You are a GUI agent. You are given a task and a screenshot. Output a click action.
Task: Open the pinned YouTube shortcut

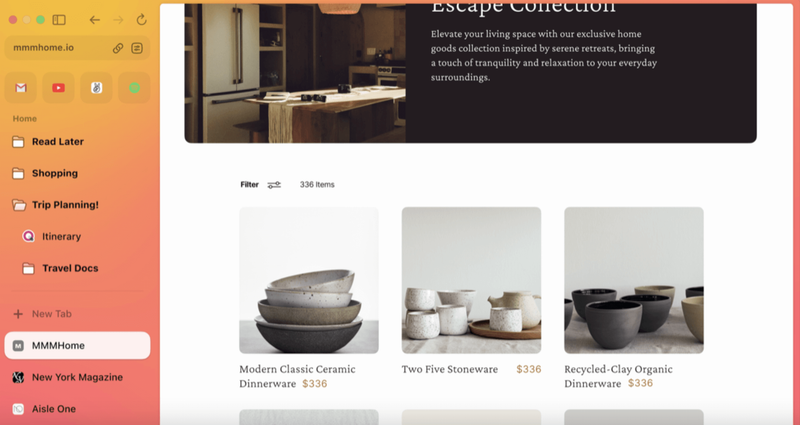pos(59,88)
